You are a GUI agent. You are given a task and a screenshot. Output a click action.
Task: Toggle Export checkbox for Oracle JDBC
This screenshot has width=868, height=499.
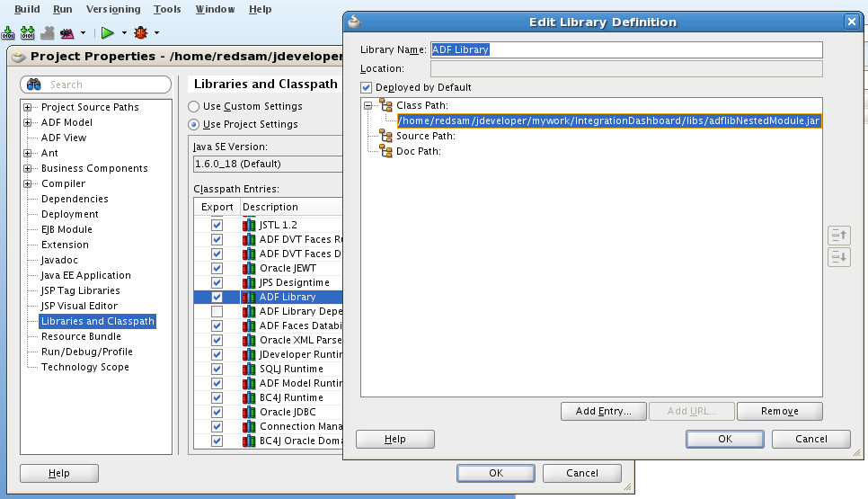pyautogui.click(x=217, y=412)
